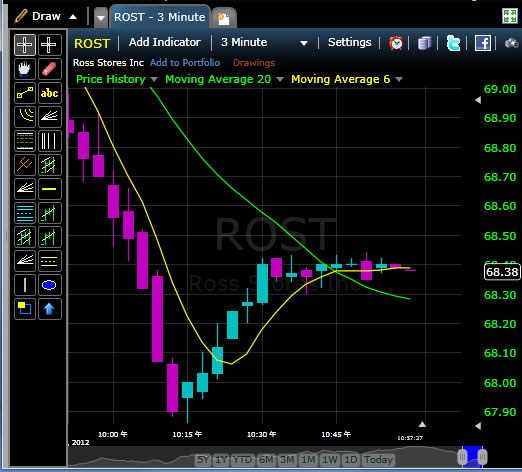This screenshot has width=522, height=472.
Task: Click the Add Indicator button
Action: [165, 42]
